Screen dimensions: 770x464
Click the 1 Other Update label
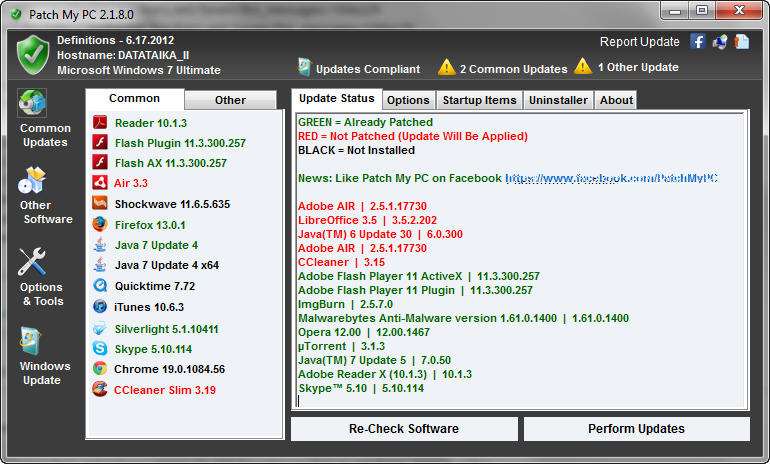pos(638,67)
